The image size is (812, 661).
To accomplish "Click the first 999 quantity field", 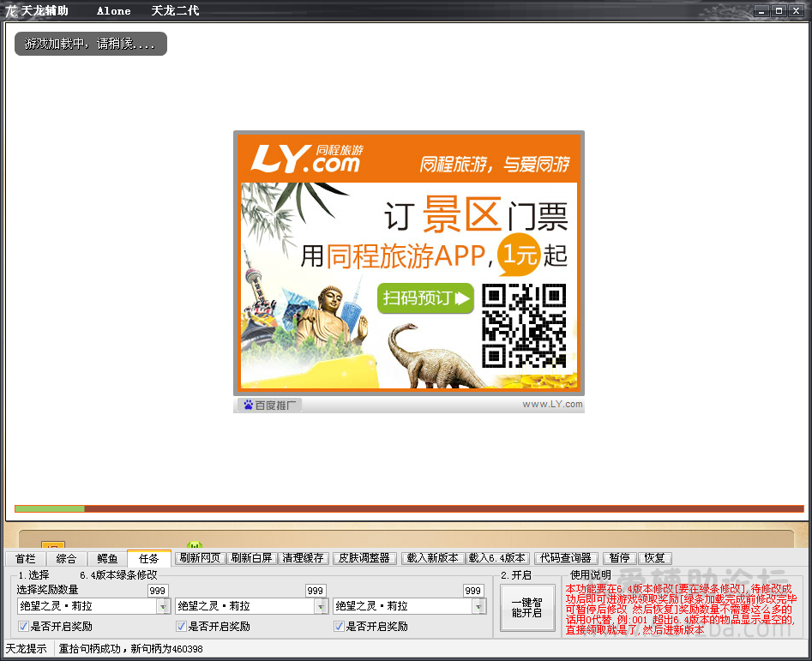I will [158, 591].
